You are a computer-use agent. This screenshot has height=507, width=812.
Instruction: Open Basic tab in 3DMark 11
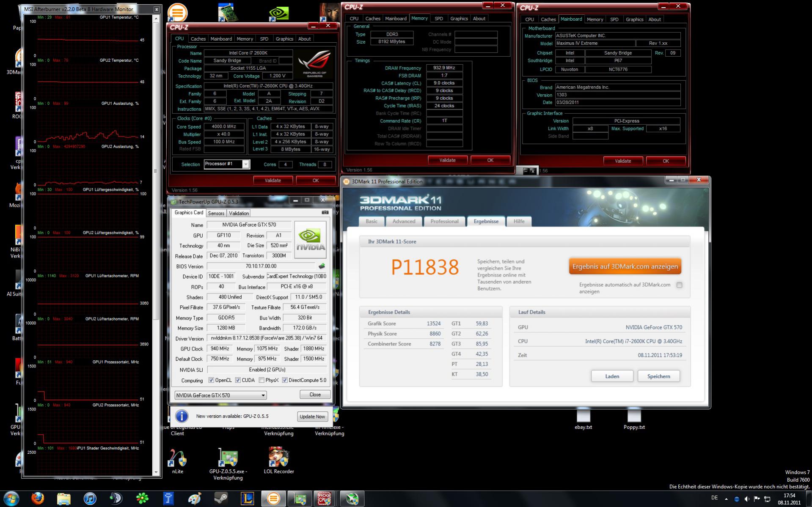click(372, 221)
